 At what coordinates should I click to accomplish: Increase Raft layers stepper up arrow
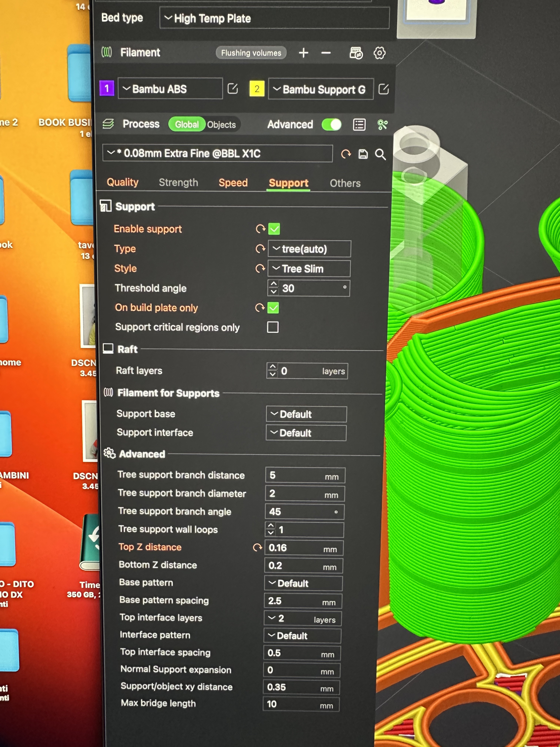coord(273,367)
